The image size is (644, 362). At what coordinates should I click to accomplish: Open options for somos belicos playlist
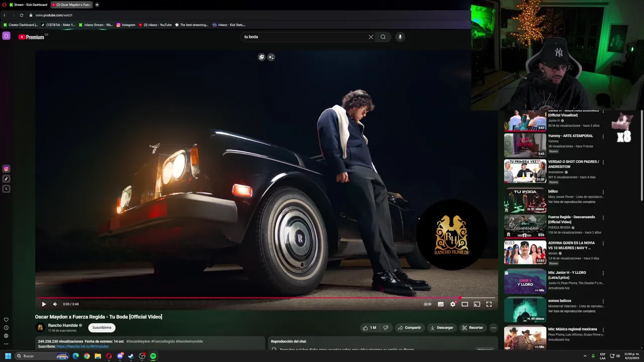click(603, 301)
